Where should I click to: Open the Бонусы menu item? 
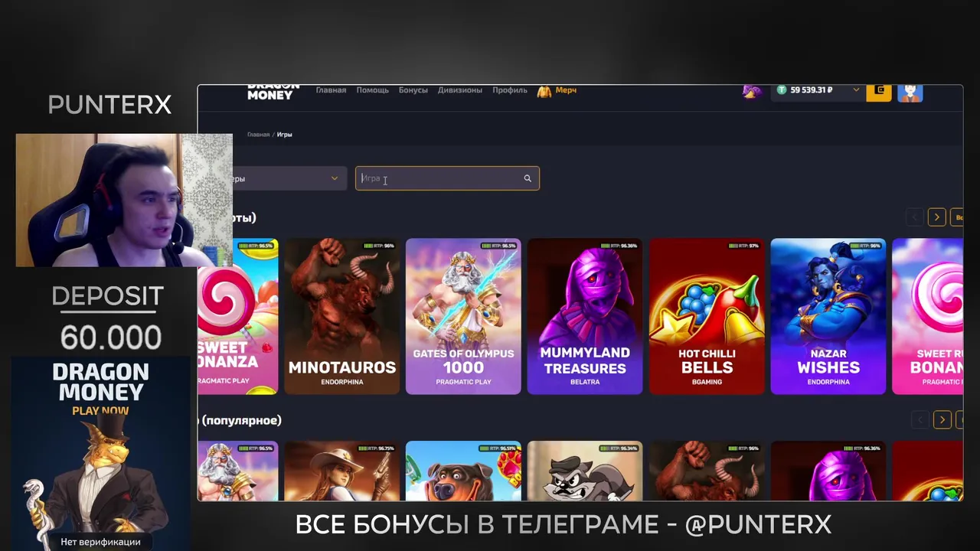[x=413, y=90]
